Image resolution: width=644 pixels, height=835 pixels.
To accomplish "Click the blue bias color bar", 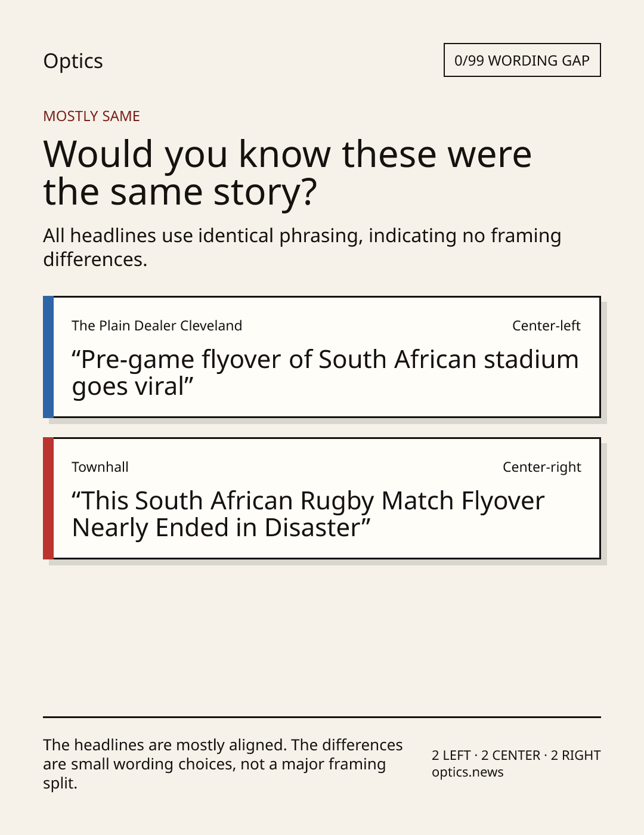I will point(48,357).
